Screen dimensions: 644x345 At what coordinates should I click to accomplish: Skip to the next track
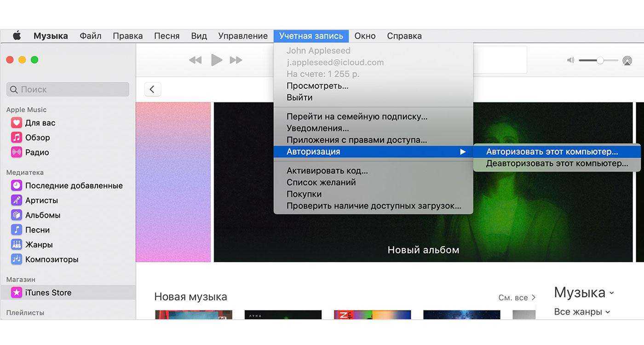pyautogui.click(x=236, y=60)
